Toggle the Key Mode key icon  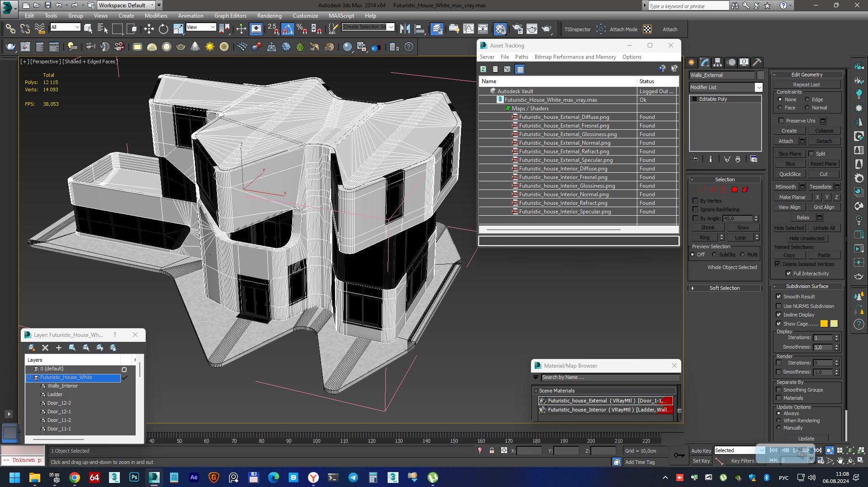point(679,455)
